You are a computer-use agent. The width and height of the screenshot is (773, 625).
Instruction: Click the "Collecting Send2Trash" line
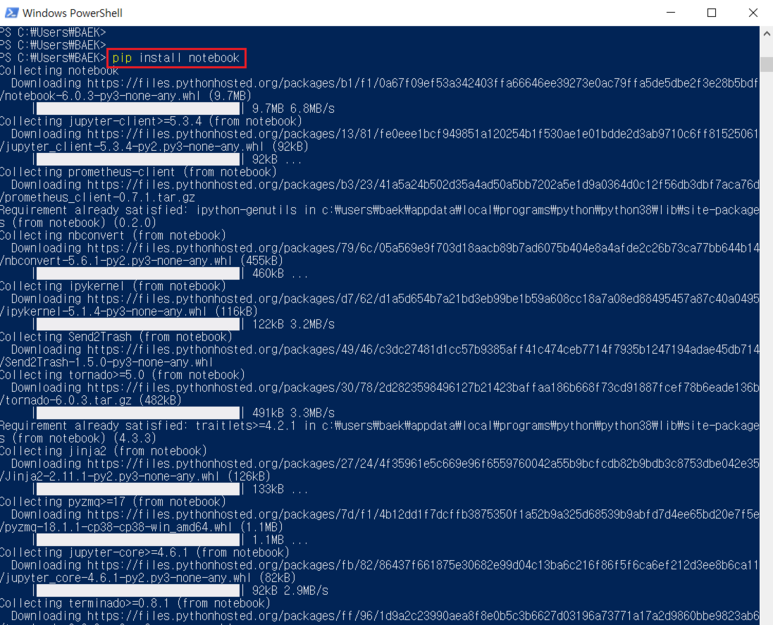point(116,337)
